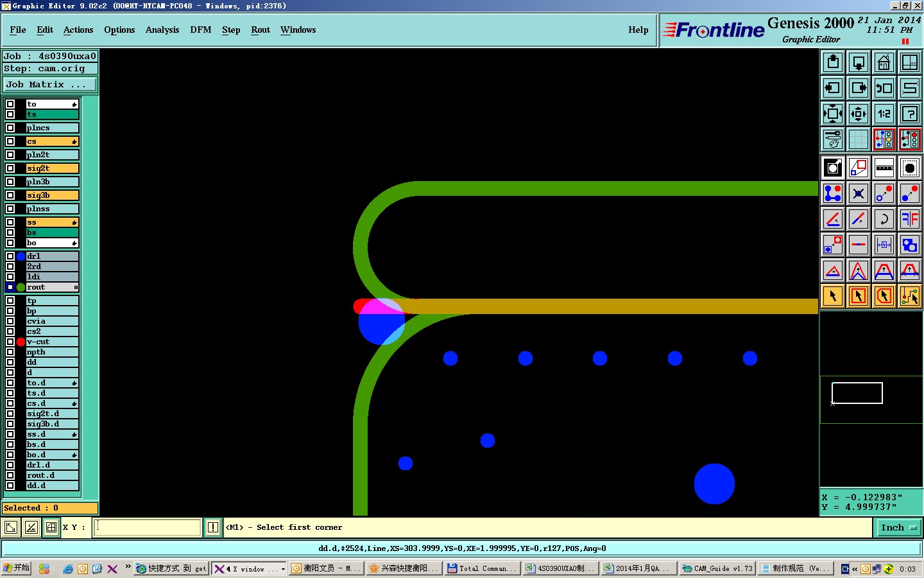Toggle the checkbox for layer sig2t

click(10, 168)
